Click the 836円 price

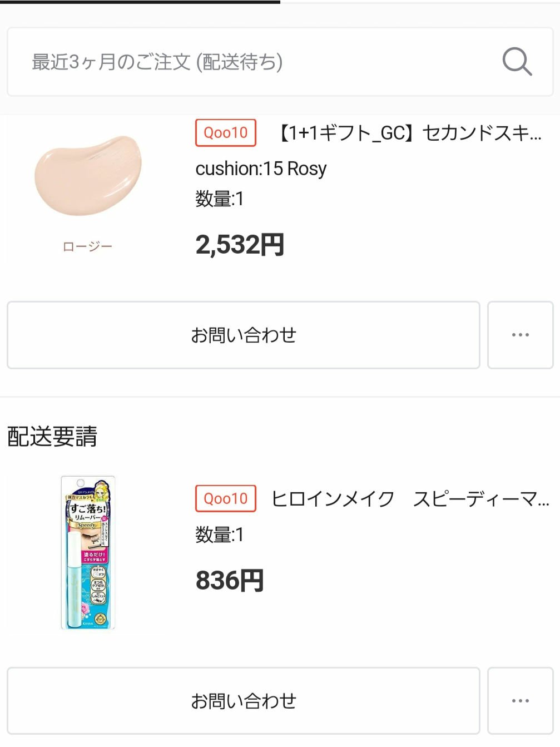229,581
